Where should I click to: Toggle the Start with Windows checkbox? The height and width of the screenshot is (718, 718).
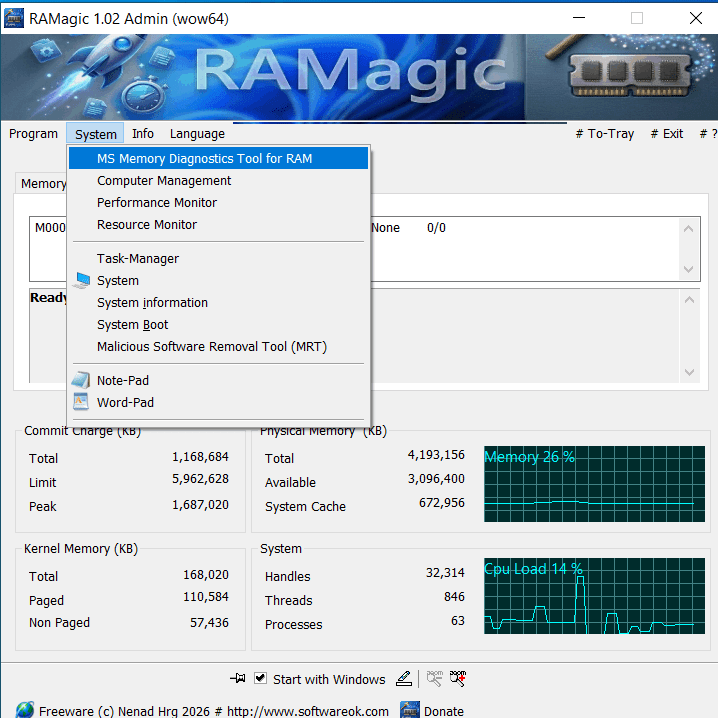point(260,678)
